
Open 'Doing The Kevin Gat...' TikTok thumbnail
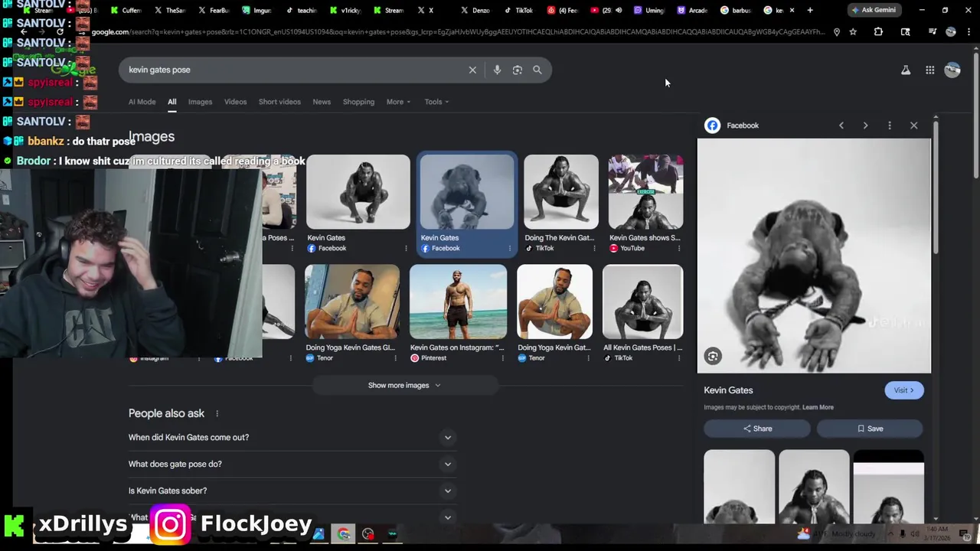click(x=561, y=192)
